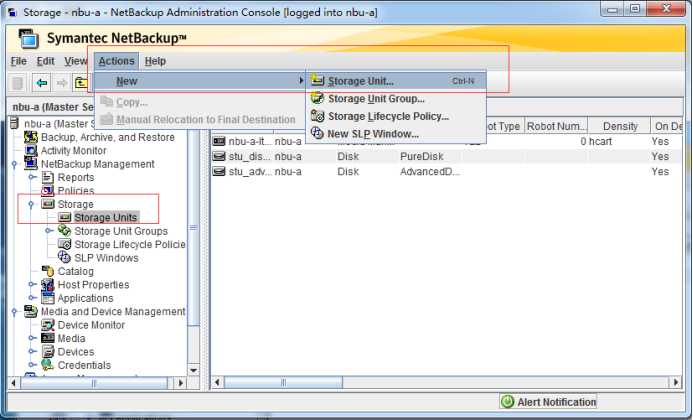The height and width of the screenshot is (420, 693).
Task: Click the Reports node icon
Action: (48, 177)
